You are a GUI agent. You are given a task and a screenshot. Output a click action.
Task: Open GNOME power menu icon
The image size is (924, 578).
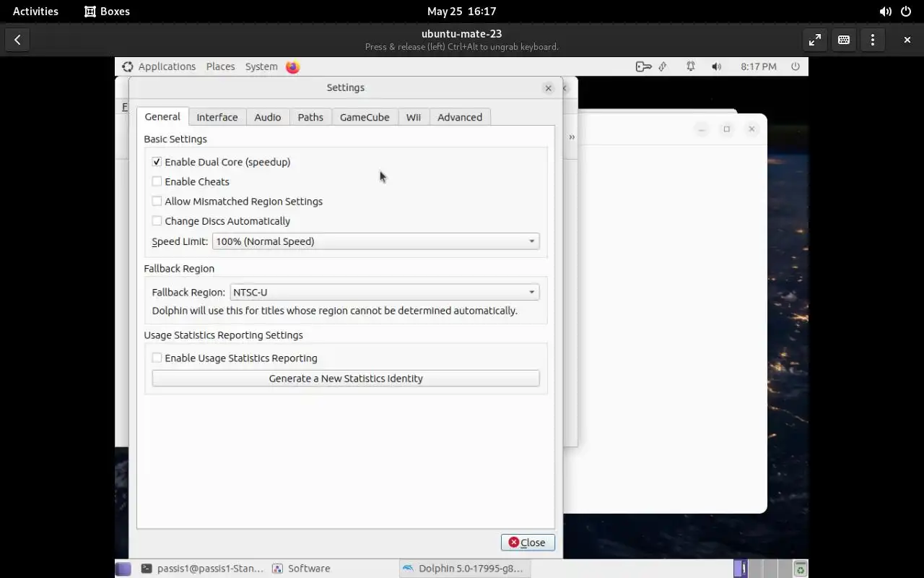tap(906, 12)
